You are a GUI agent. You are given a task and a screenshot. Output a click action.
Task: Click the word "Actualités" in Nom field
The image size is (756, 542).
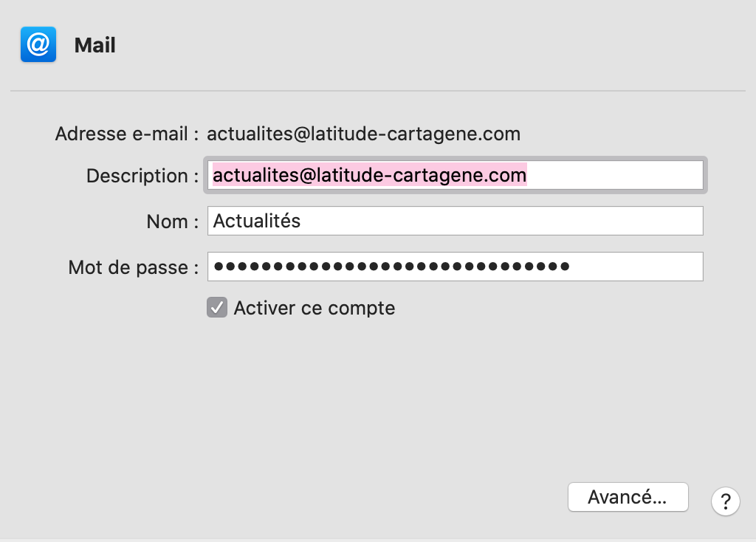[257, 221]
